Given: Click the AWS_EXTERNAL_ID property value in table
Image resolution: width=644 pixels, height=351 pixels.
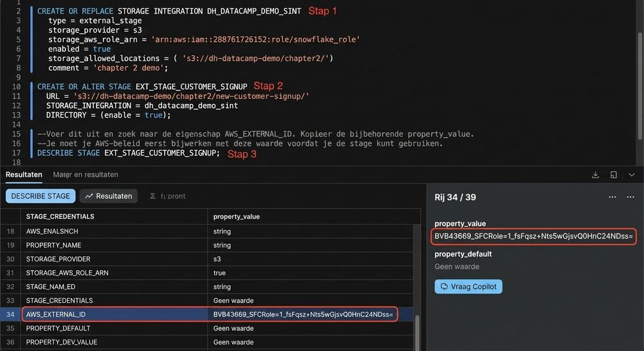Looking at the screenshot, I should pos(302,314).
